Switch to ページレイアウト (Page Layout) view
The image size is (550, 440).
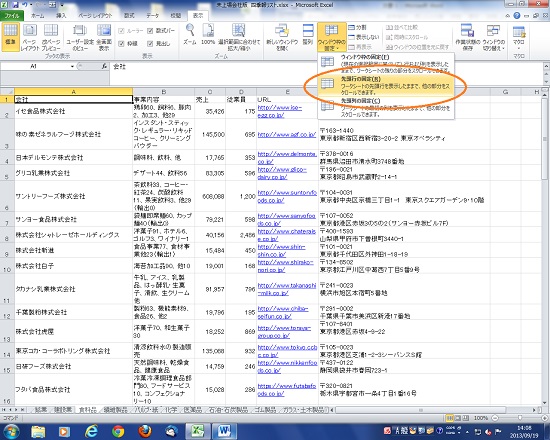coord(29,36)
